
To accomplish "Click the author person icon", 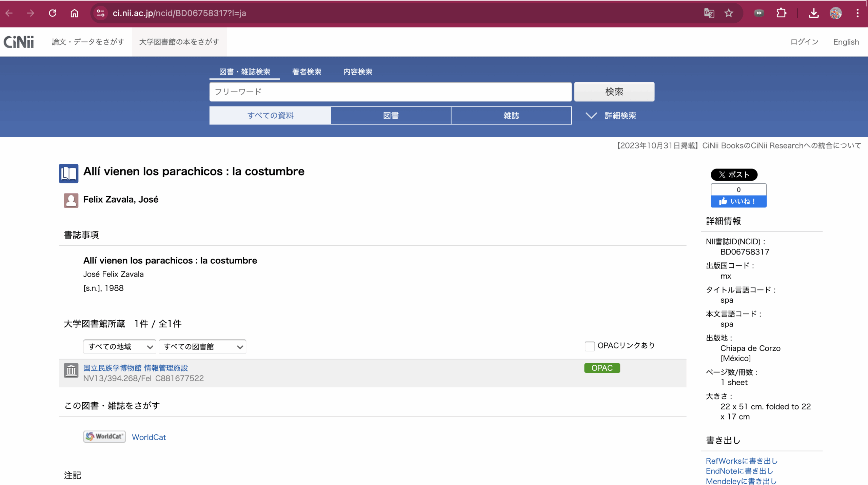I will point(71,200).
